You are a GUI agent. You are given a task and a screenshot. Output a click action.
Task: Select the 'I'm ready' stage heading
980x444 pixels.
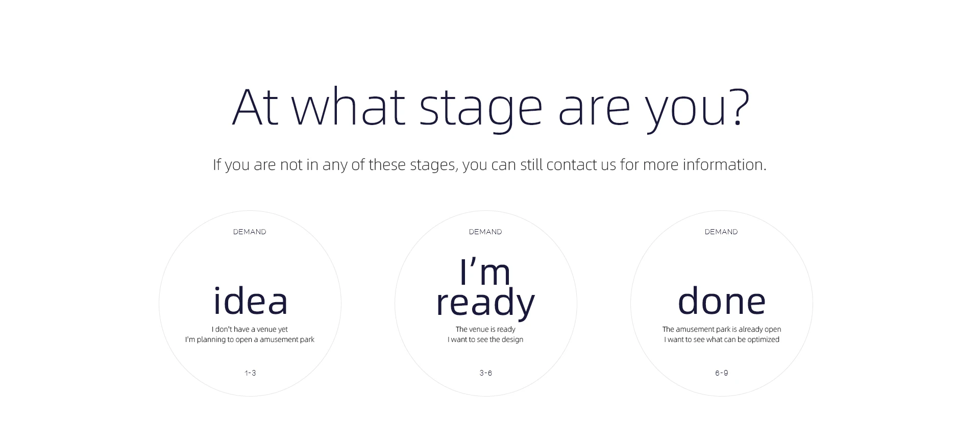point(485,288)
